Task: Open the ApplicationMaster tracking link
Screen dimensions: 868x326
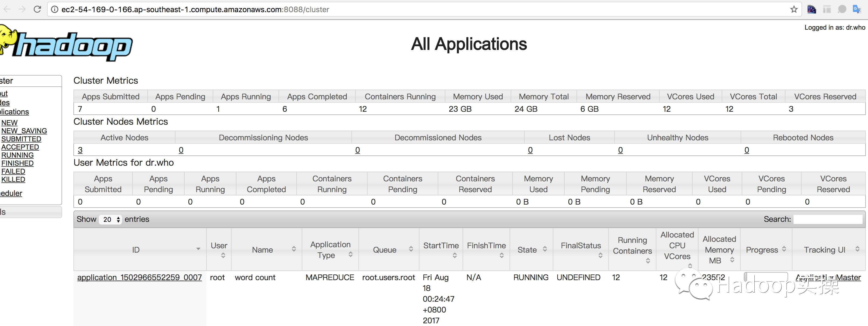Action: tap(828, 277)
